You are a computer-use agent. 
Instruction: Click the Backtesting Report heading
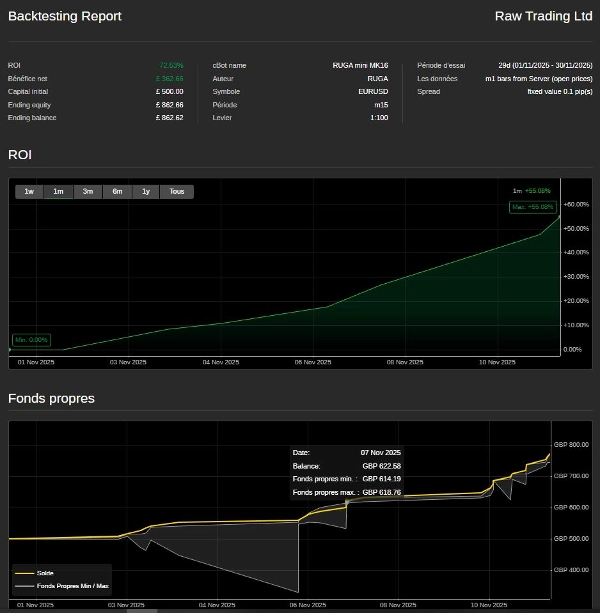[65, 16]
